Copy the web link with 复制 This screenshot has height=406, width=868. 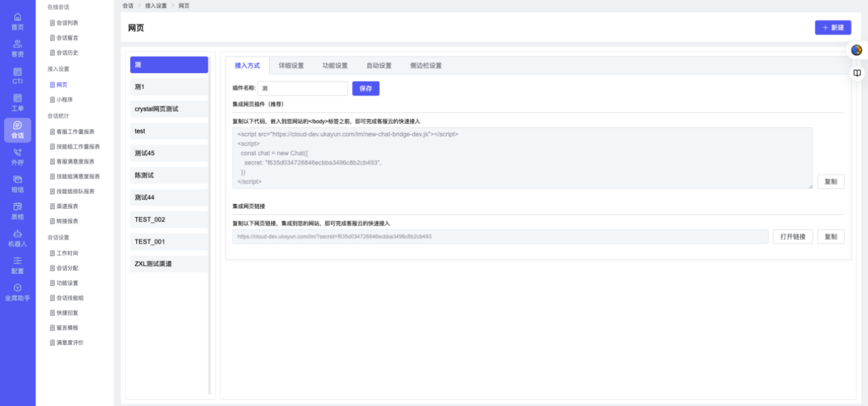click(x=831, y=237)
